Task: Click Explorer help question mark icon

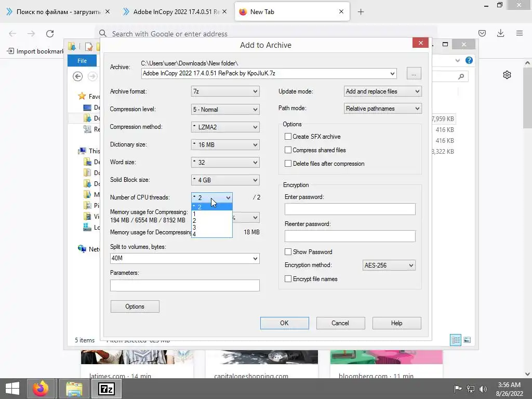Action: click(469, 60)
